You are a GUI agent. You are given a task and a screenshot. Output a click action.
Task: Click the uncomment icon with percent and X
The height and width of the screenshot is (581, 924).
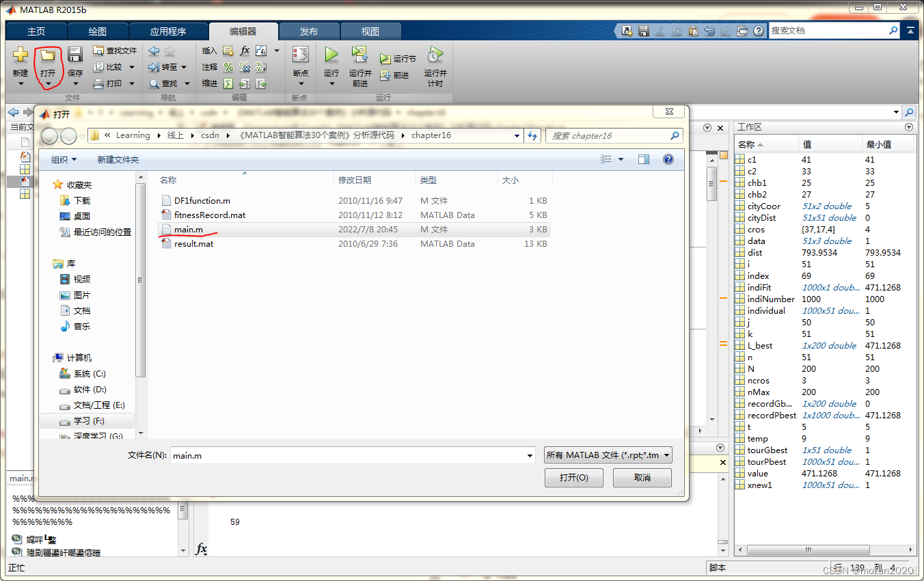coord(245,67)
